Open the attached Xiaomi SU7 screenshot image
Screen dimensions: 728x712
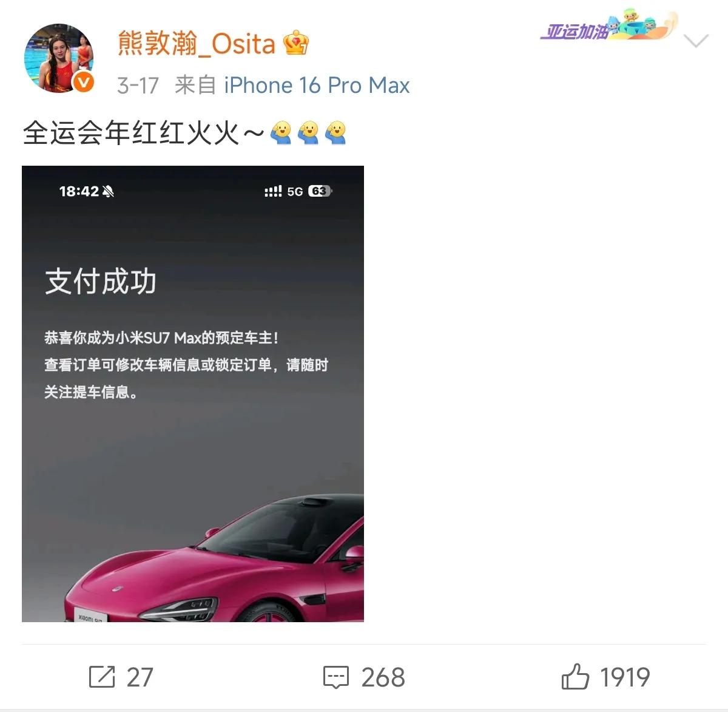pyautogui.click(x=193, y=394)
